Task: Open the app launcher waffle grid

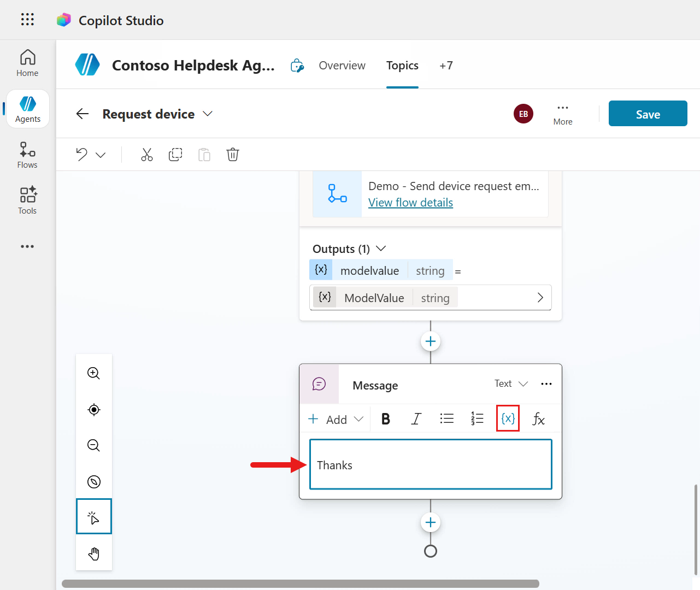Action: [27, 20]
